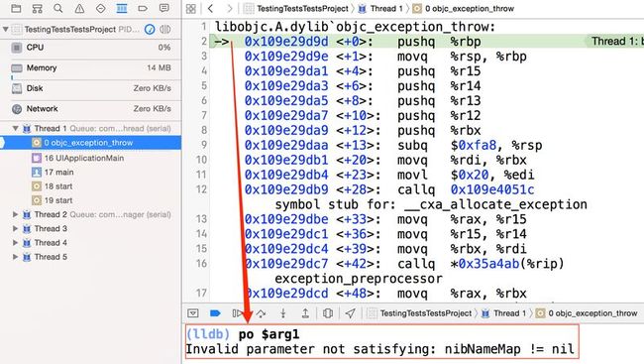The image size is (644, 364).
Task: Collapse the TestingTestsTestsProject process tree
Action: pos(5,29)
